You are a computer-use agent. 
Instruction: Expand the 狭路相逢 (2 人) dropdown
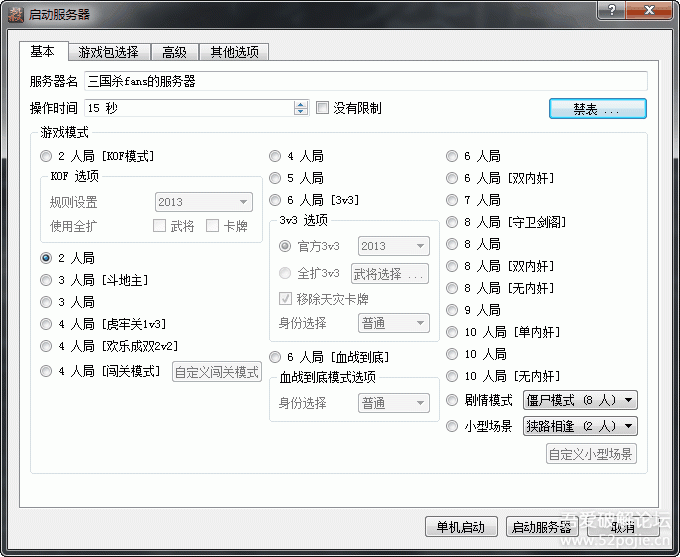tap(580, 426)
